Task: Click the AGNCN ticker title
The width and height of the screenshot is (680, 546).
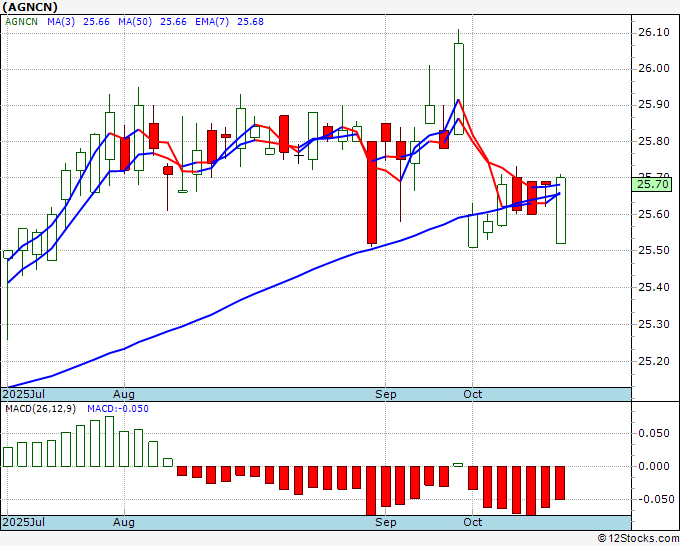Action: point(30,7)
